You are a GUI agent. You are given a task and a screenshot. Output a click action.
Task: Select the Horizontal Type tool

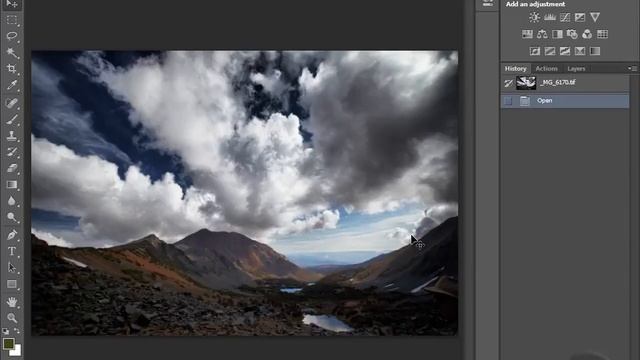11,251
